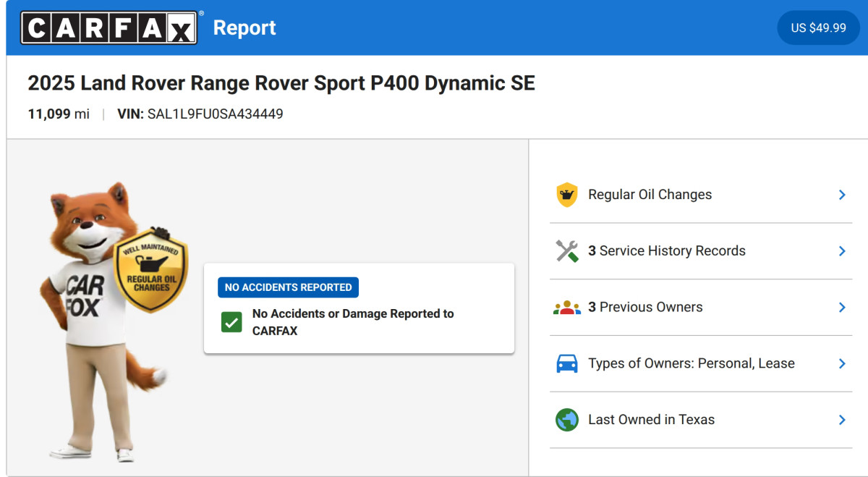868x477 pixels.
Task: Click the green no-accidents checkmark
Action: tap(231, 323)
